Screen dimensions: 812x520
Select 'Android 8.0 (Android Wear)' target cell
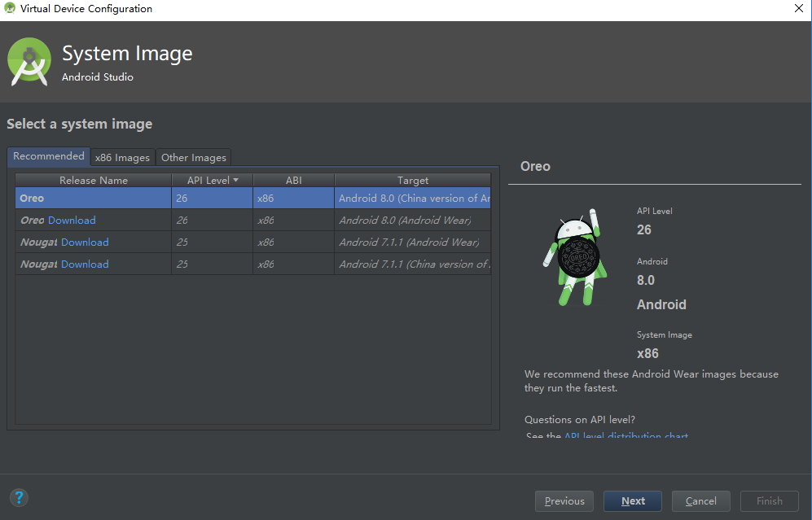point(413,221)
